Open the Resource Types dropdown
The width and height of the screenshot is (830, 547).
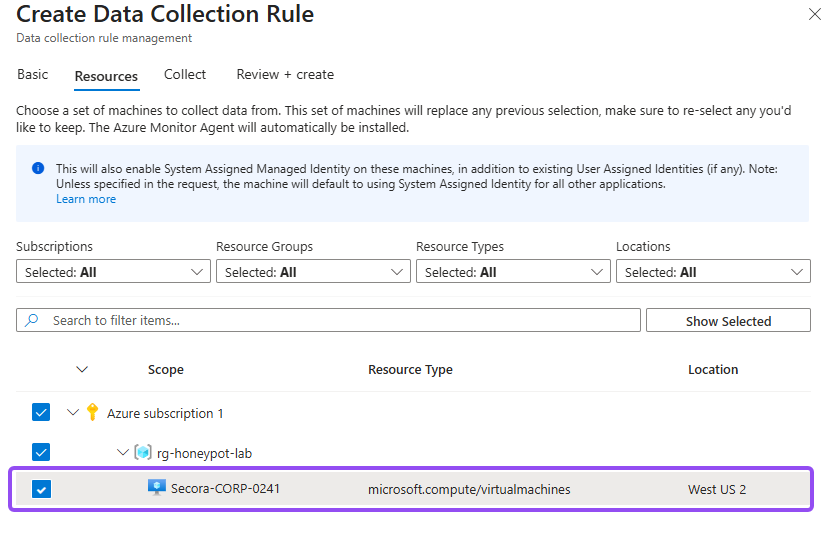point(513,271)
